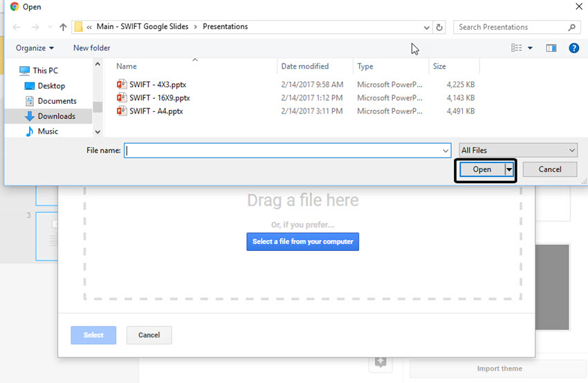Click the Back navigation arrow
588x383 pixels.
[17, 27]
